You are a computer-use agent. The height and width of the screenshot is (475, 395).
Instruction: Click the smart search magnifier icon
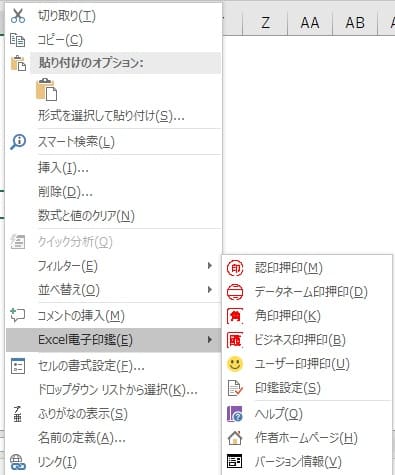tap(18, 142)
